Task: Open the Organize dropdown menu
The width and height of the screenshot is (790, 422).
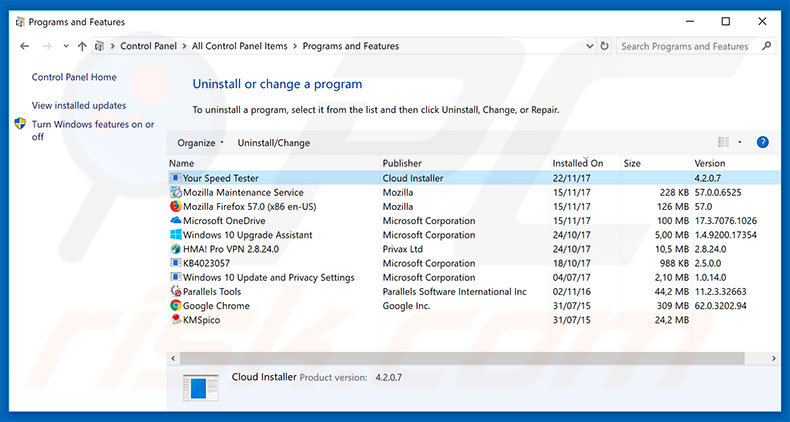Action: tap(201, 143)
